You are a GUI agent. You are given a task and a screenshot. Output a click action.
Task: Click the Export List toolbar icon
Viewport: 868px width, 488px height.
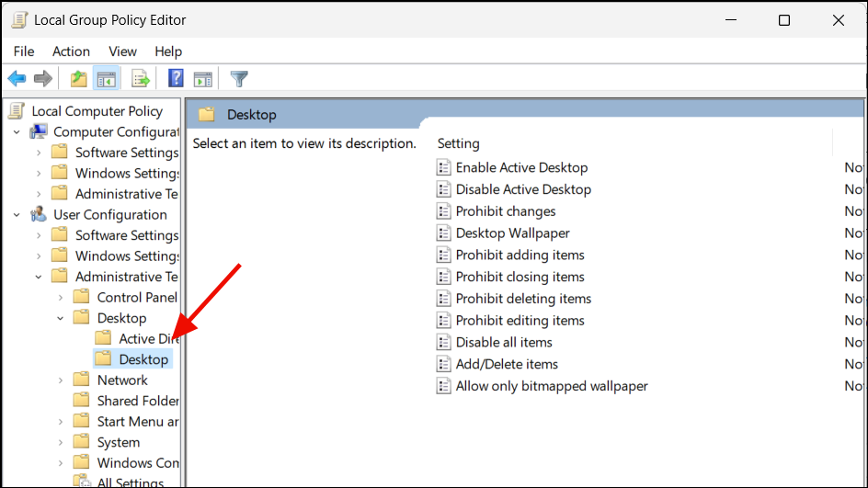click(141, 79)
